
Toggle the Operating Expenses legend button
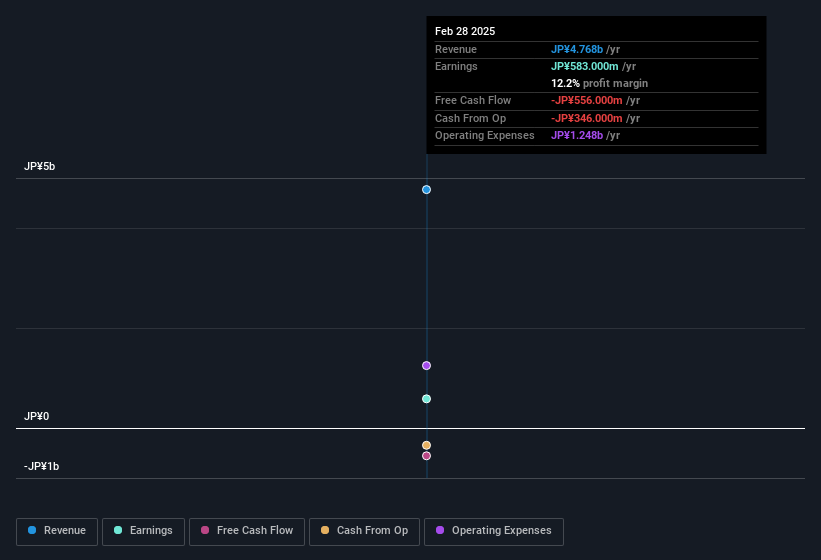coord(494,532)
